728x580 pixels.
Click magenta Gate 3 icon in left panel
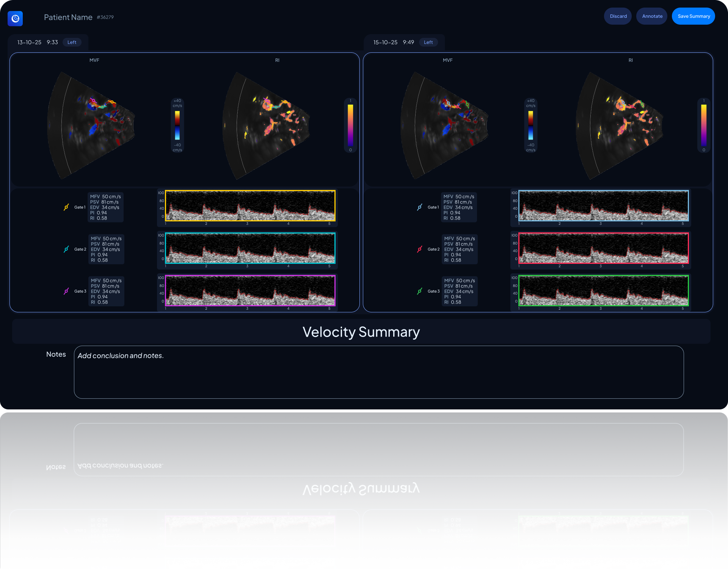point(66,291)
